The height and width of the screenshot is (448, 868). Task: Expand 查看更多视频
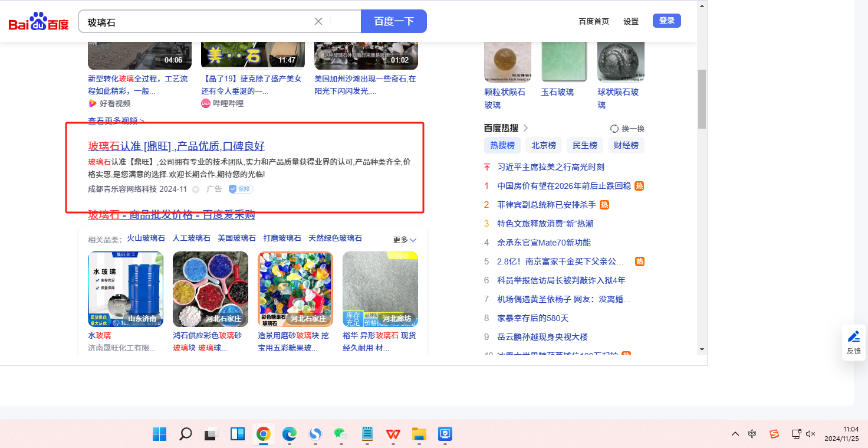coord(116,121)
